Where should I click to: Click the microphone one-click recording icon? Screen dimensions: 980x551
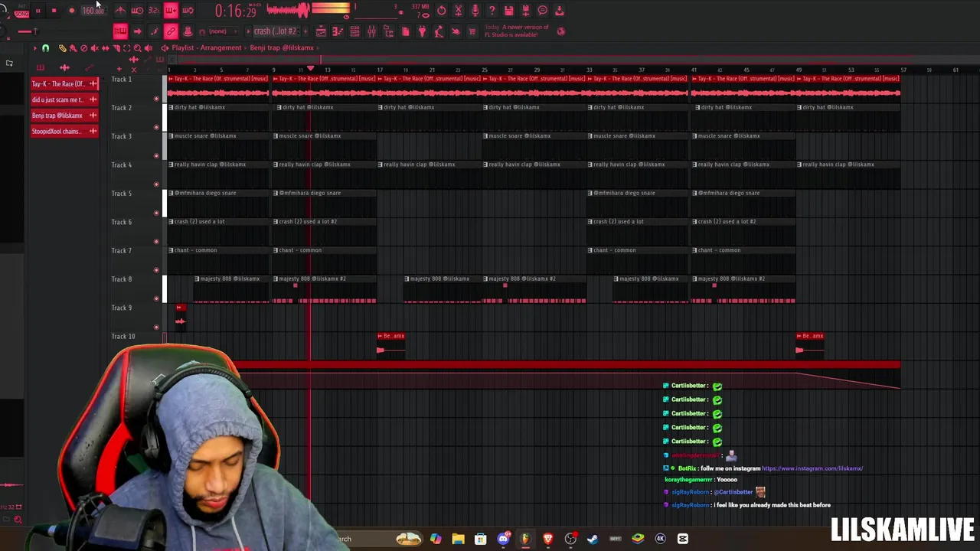475,11
